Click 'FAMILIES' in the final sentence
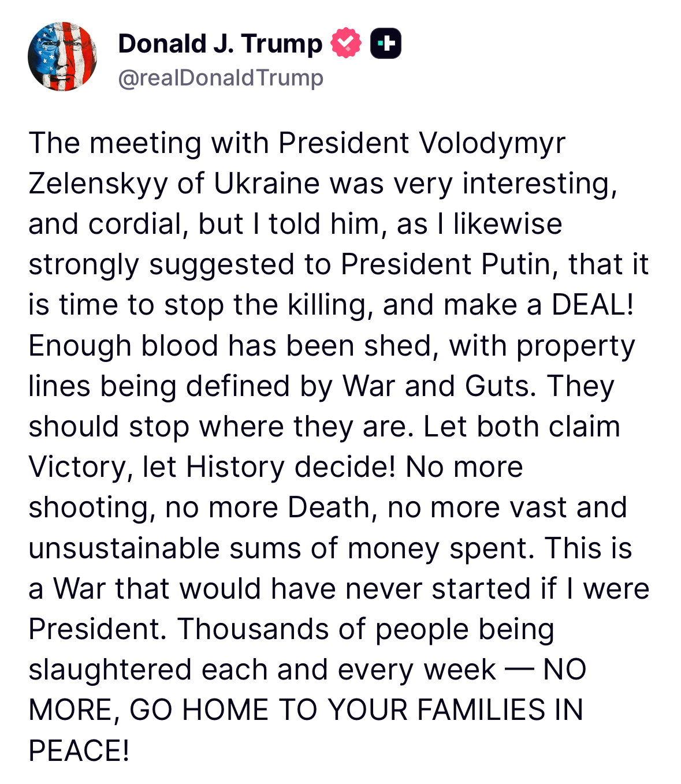This screenshot has width=681, height=784. [x=481, y=710]
